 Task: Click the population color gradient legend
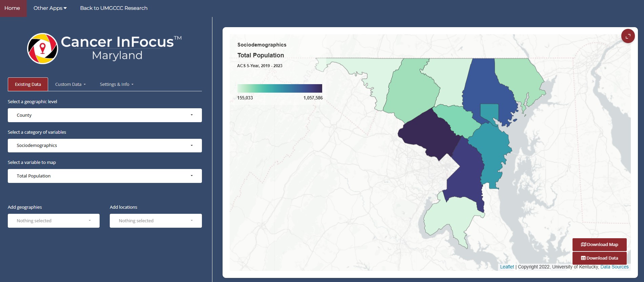tap(279, 89)
